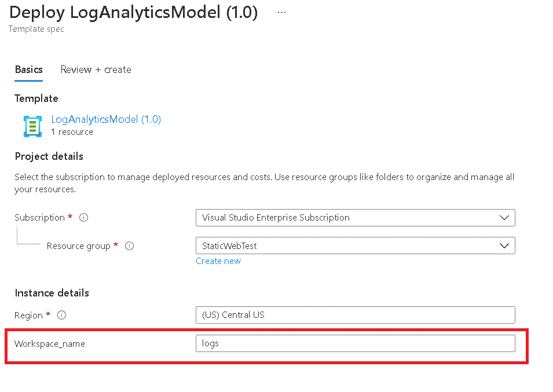This screenshot has width=553, height=392.
Task: Click the 'Deploy LogAnalyticsModel (1.0)' page title
Action: (x=133, y=13)
